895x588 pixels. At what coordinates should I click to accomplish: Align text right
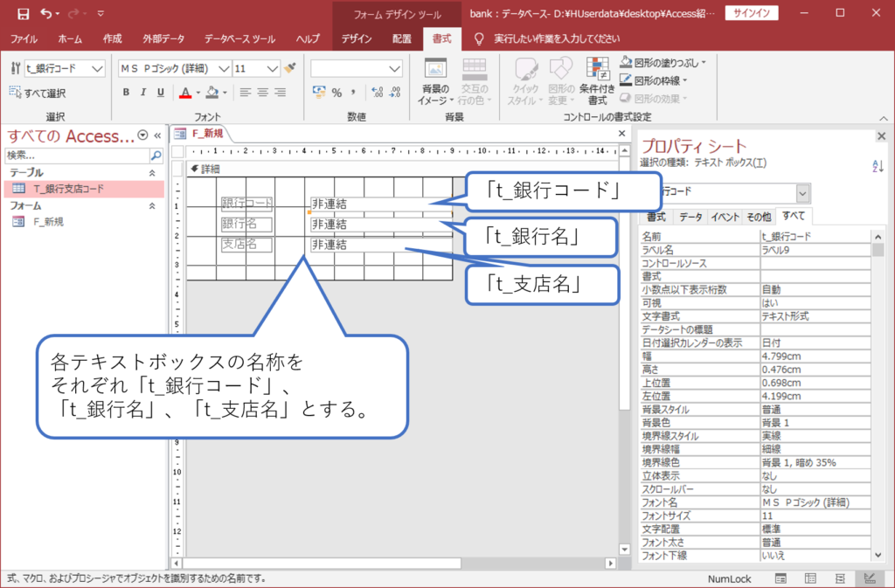point(280,93)
